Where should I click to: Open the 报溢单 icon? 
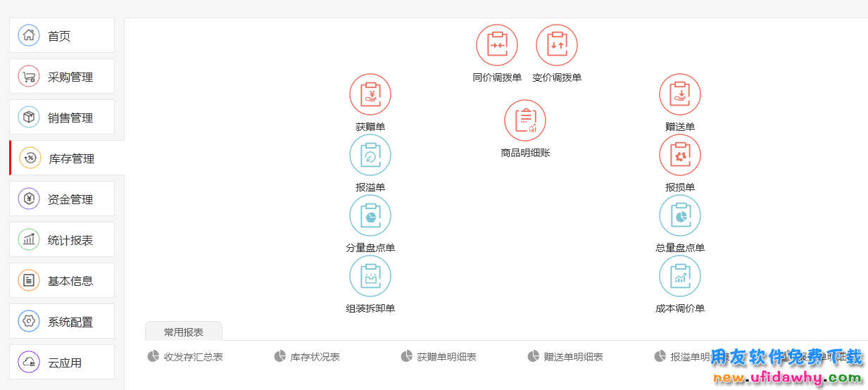pos(370,155)
